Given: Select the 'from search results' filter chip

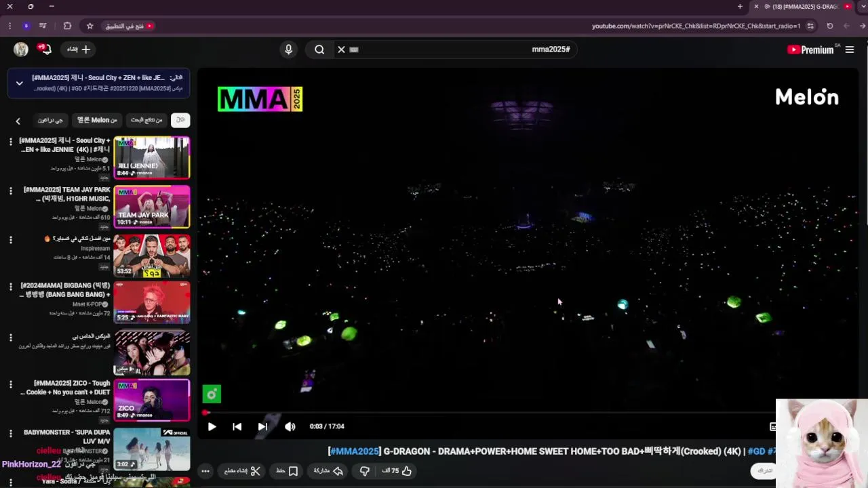Looking at the screenshot, I should (x=146, y=120).
